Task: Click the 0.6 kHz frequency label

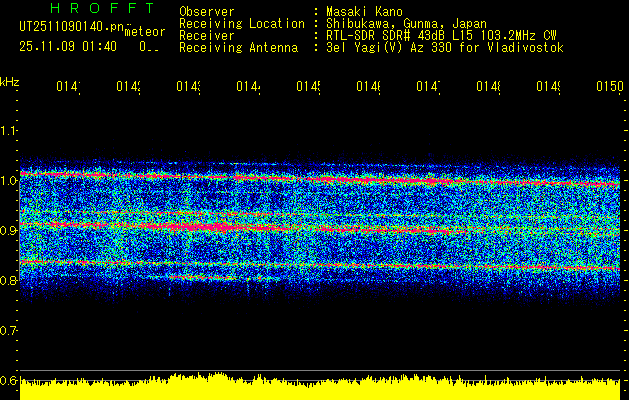Action: [x=9, y=380]
